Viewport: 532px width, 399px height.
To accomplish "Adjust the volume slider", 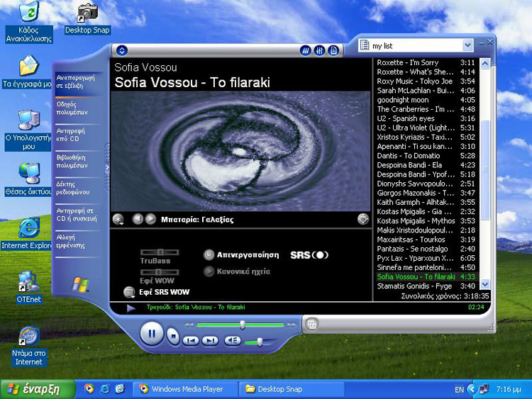I will (x=260, y=342).
